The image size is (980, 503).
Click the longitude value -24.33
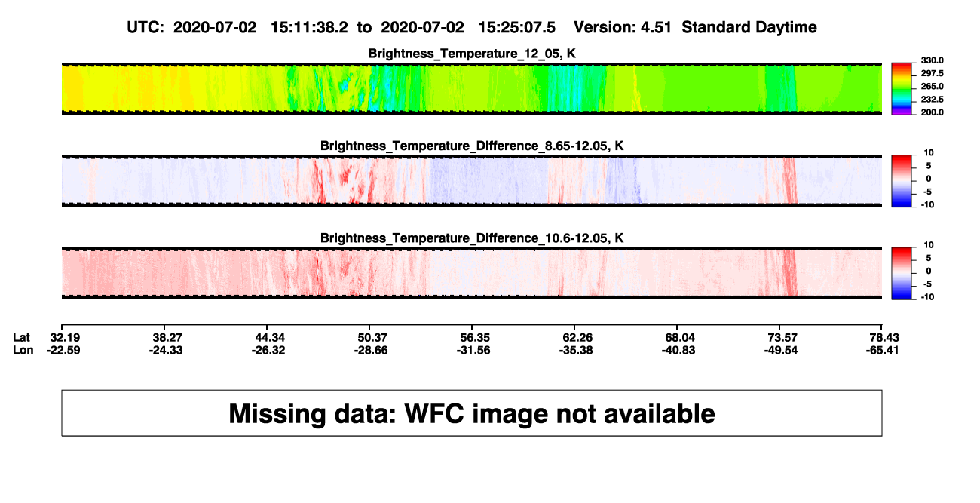166,350
